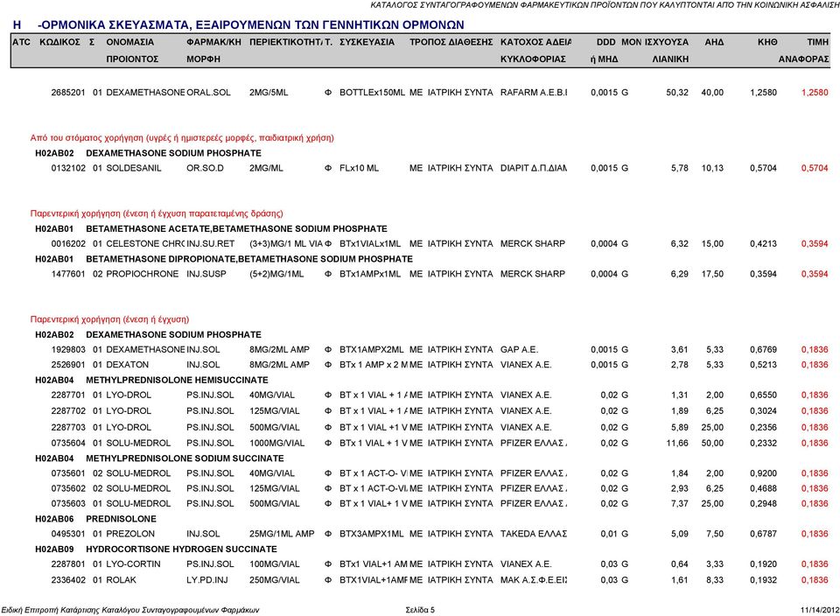Select product ROLAK
Image resolution: width=840 pixels, height=616 pixels.
(121, 579)
